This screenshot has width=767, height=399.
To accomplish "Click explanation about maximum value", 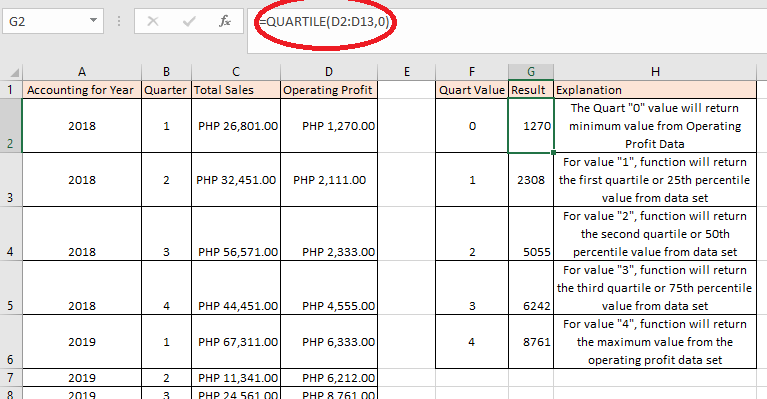I will coord(655,341).
